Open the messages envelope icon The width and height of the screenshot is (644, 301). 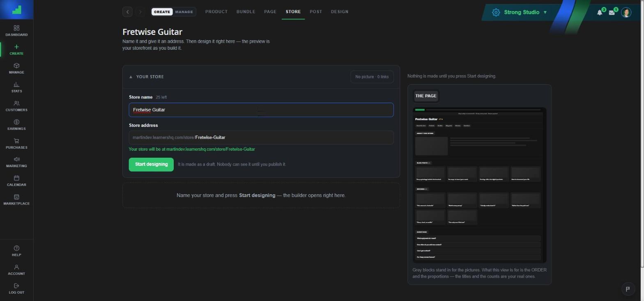pos(612,12)
